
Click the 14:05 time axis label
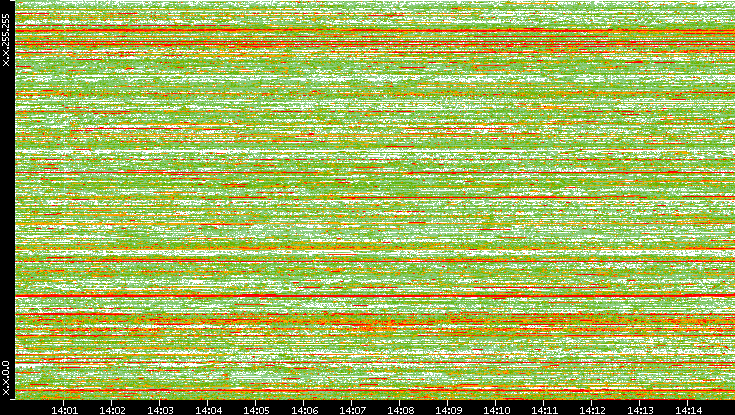click(x=256, y=410)
